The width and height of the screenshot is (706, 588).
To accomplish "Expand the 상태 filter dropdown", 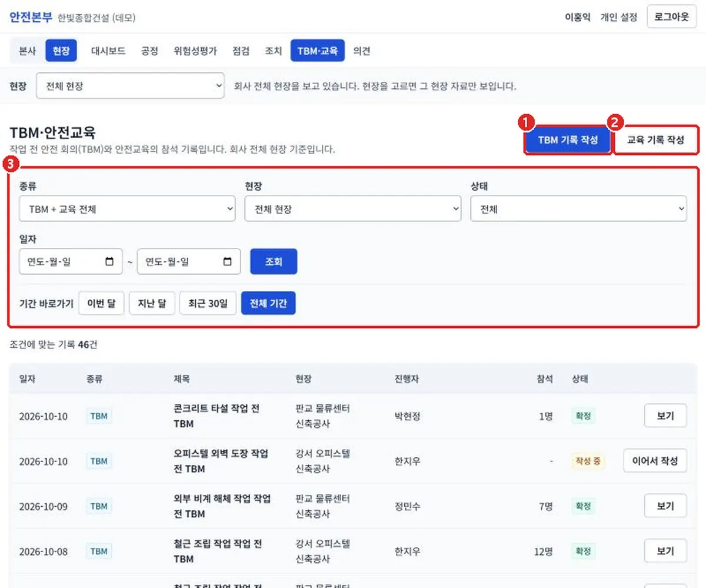I will [x=579, y=209].
